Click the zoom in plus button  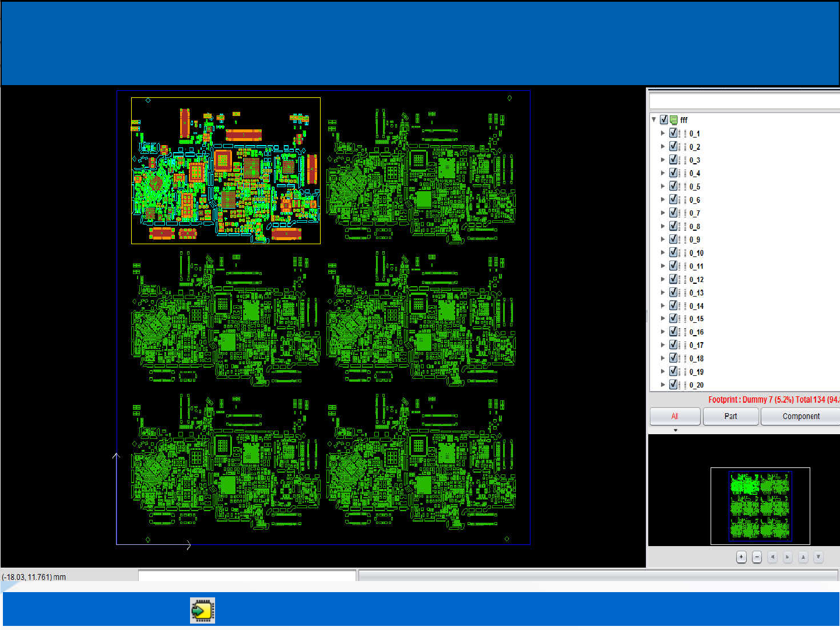tap(741, 557)
